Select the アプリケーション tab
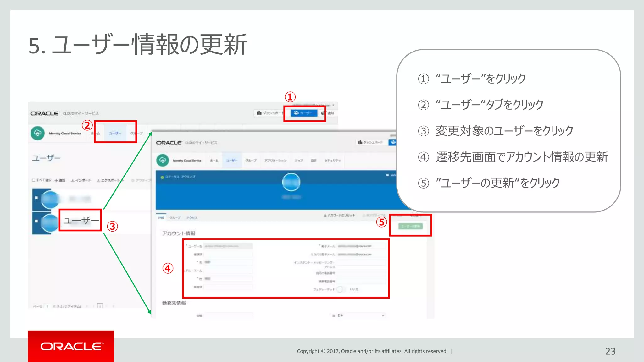The height and width of the screenshot is (362, 644). [x=275, y=161]
